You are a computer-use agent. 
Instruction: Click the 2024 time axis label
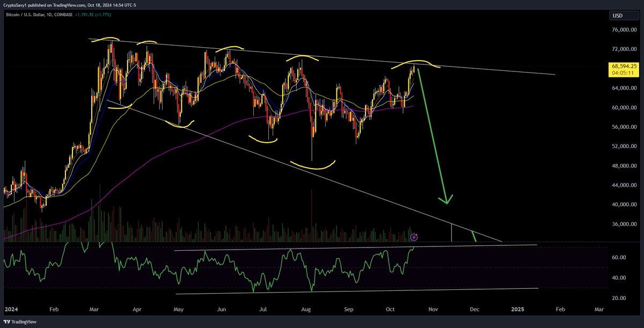11,310
